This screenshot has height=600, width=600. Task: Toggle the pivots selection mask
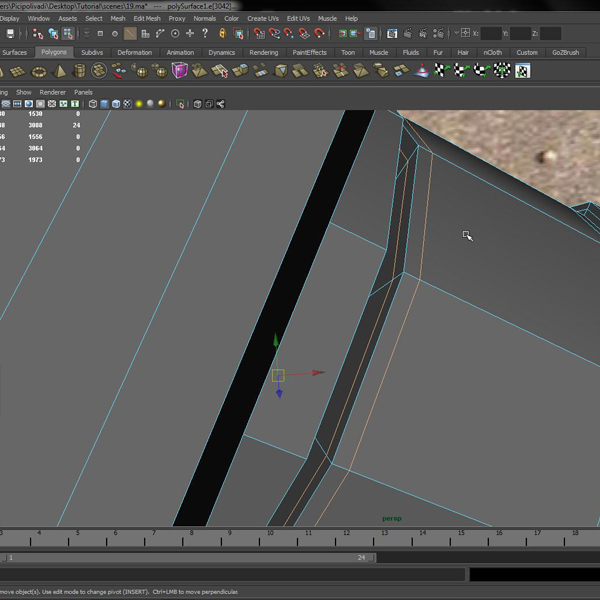click(x=175, y=34)
